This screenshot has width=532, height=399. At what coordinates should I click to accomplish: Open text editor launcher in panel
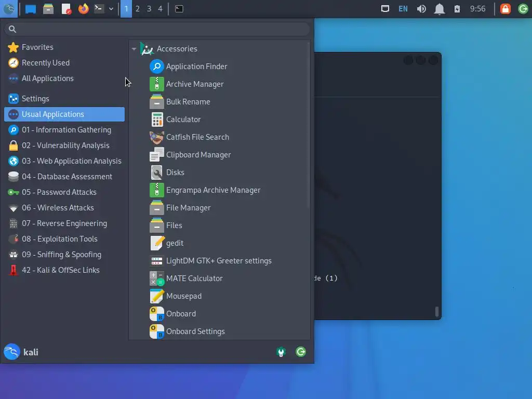point(66,9)
